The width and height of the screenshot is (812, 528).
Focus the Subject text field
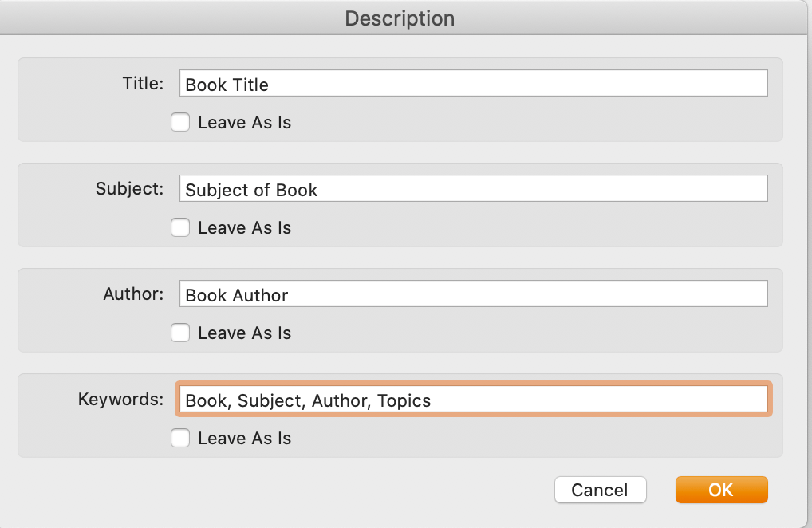[x=473, y=189]
